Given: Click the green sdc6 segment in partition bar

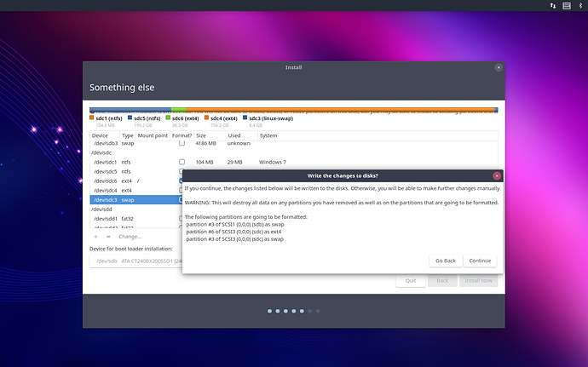Looking at the screenshot, I should click(178, 110).
